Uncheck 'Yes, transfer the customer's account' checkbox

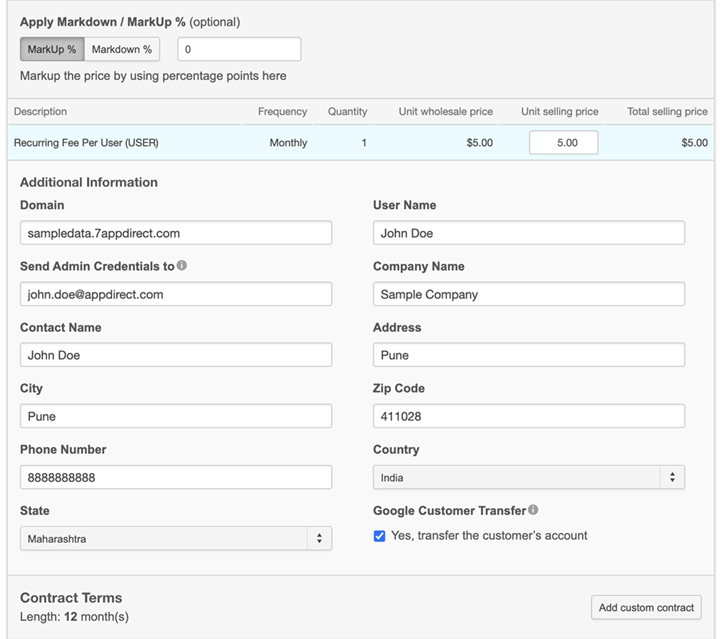[380, 536]
